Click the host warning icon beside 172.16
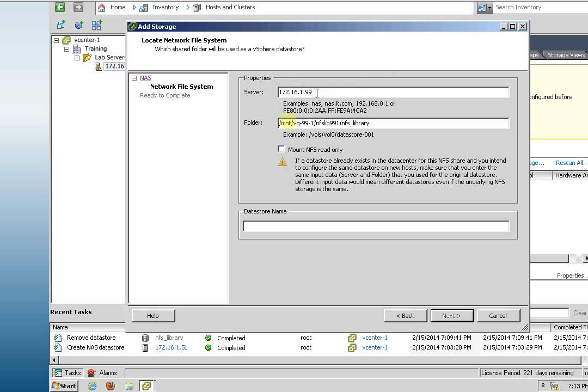The width and height of the screenshot is (588, 392). 98,66
